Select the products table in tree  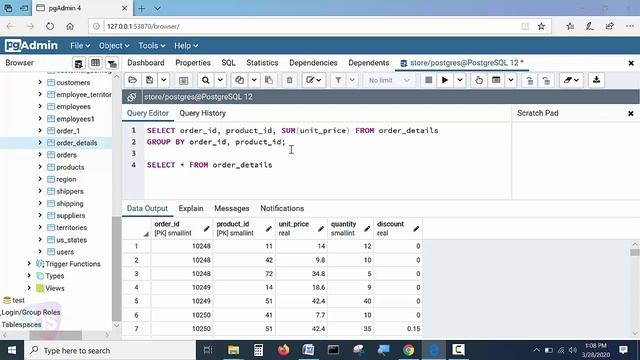tap(70, 167)
